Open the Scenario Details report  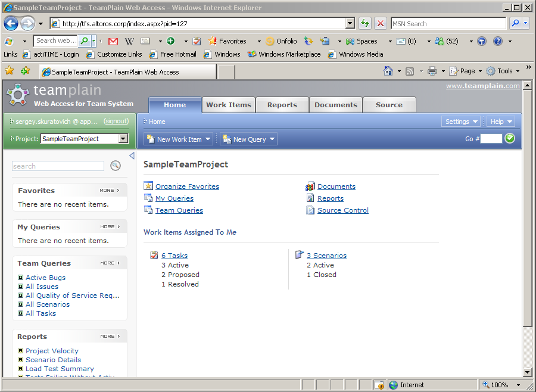click(54, 359)
